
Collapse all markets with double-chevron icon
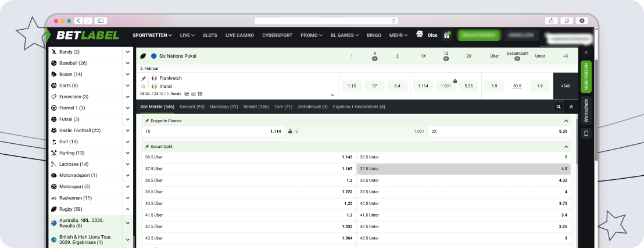(571, 107)
